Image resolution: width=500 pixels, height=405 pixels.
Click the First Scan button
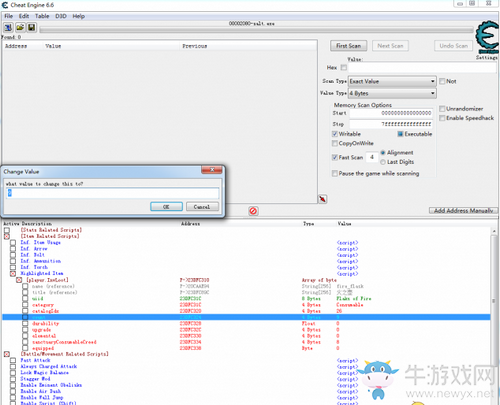(x=348, y=46)
